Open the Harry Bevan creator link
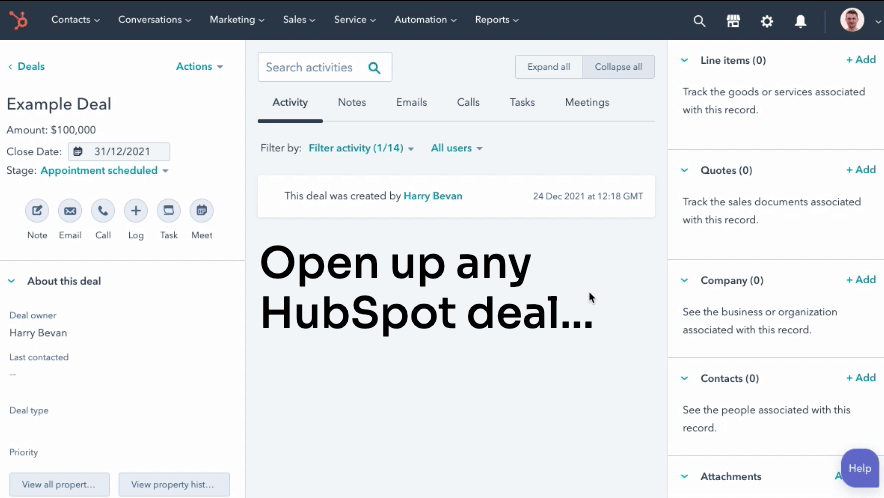Image resolution: width=884 pixels, height=498 pixels. [x=432, y=196]
